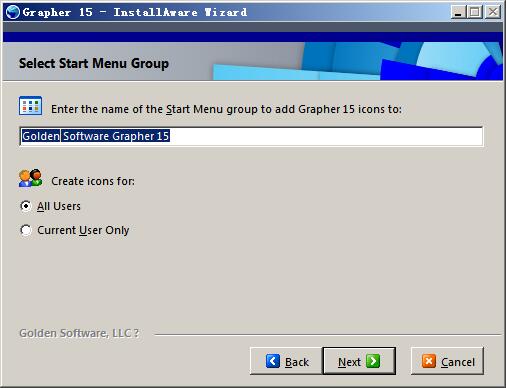Click the blue left-arrow icon on Back
506x388 pixels.
273,361
